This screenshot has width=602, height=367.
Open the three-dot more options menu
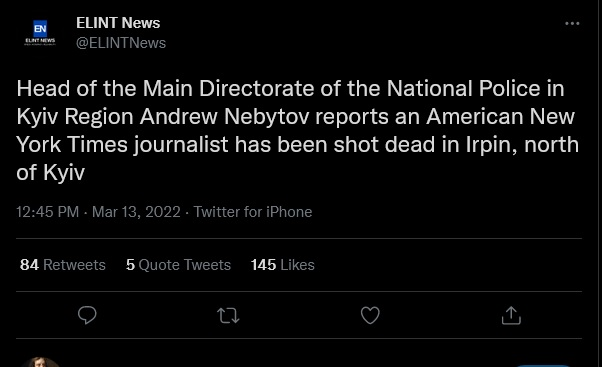tap(572, 23)
